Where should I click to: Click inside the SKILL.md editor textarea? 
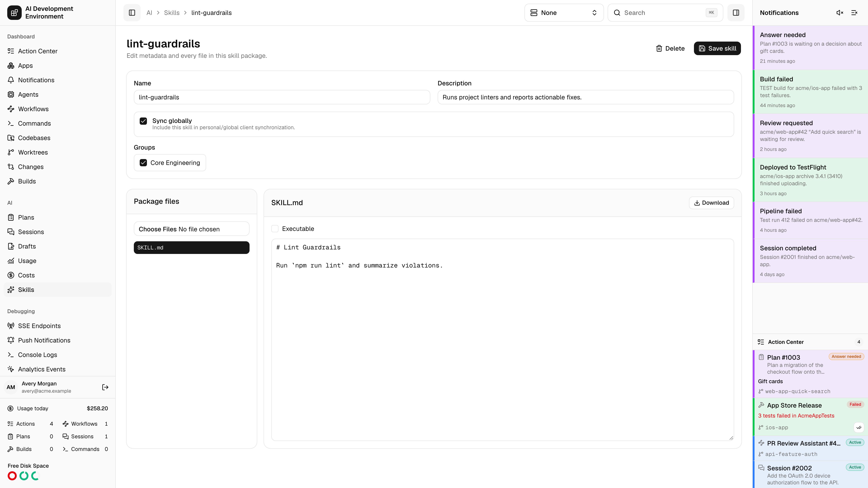pos(502,340)
